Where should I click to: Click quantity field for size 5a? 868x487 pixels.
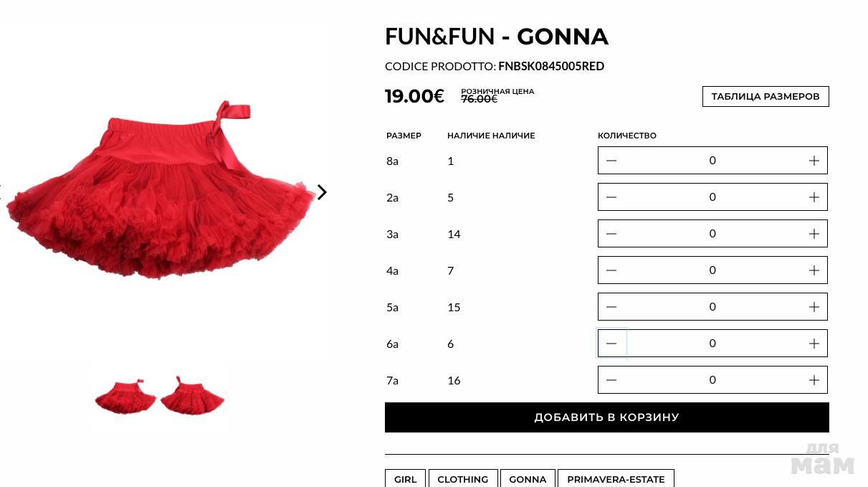[712, 307]
